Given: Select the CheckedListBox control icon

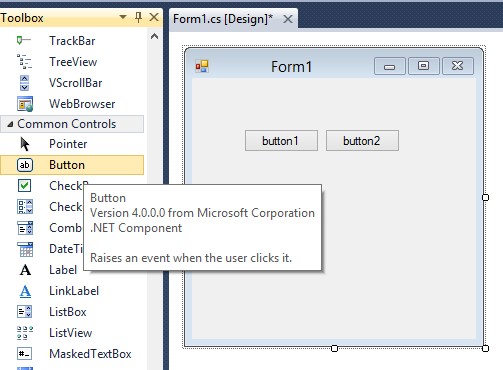Looking at the screenshot, I should pyautogui.click(x=25, y=207).
